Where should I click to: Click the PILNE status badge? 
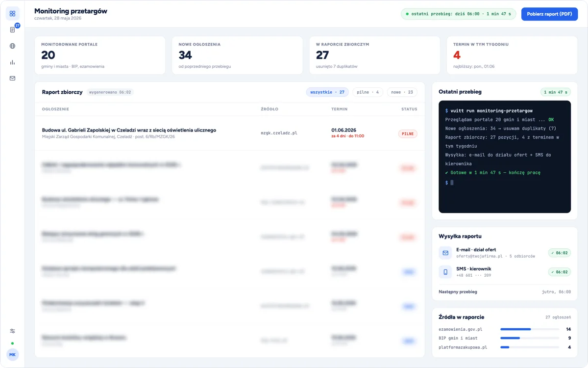408,133
